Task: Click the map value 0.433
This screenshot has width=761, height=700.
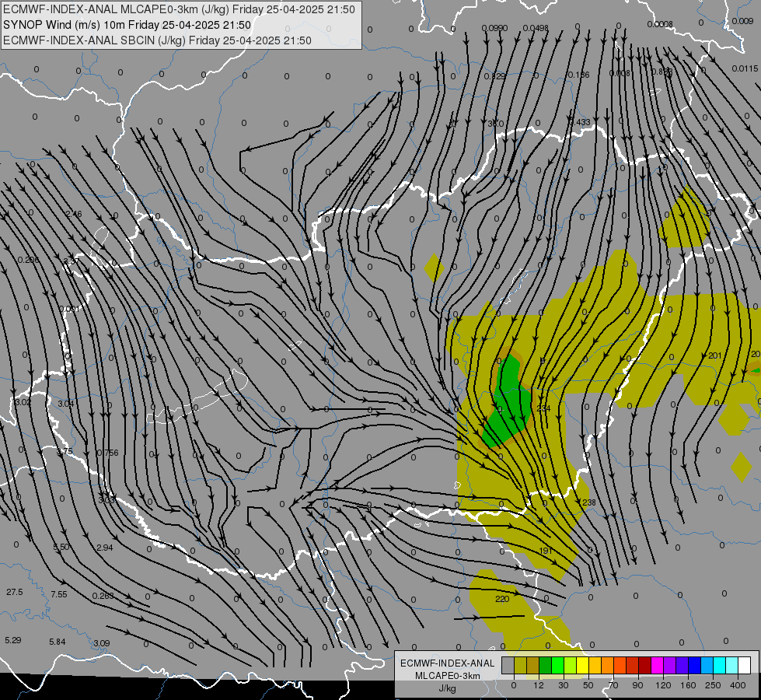Action: pos(580,122)
